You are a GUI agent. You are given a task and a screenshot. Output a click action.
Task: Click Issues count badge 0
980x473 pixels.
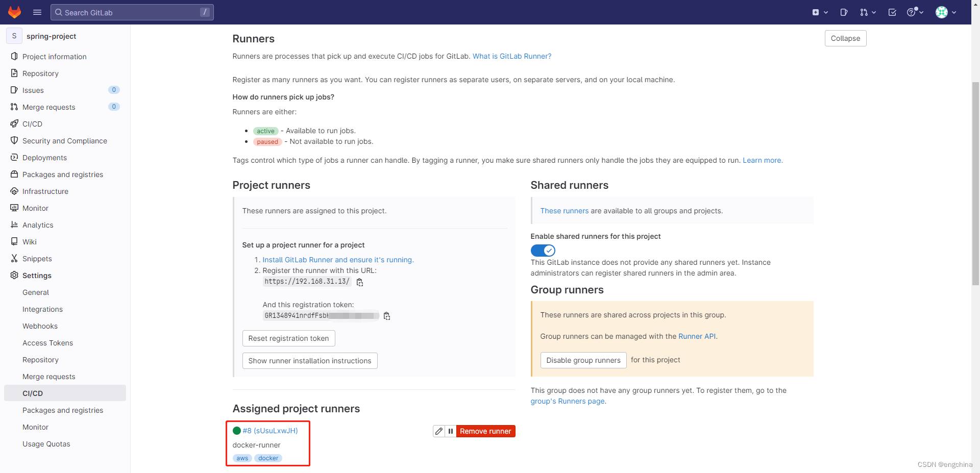(x=114, y=90)
